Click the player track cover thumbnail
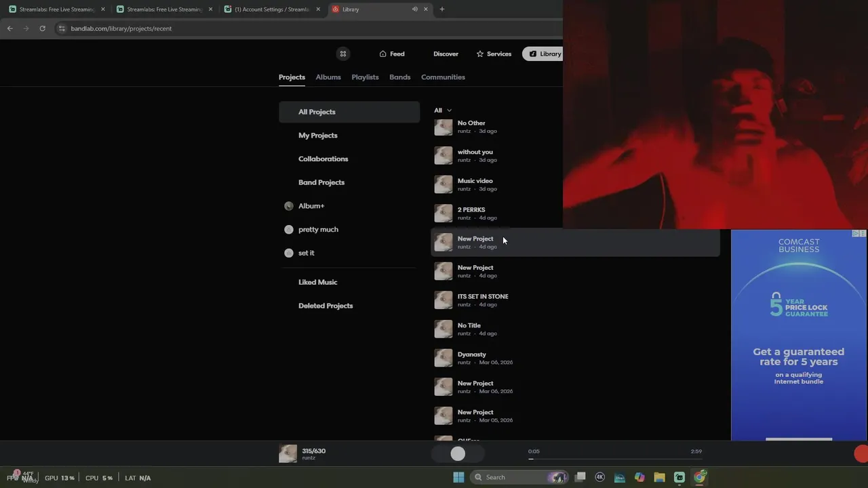Image resolution: width=868 pixels, height=488 pixels. [x=288, y=454]
